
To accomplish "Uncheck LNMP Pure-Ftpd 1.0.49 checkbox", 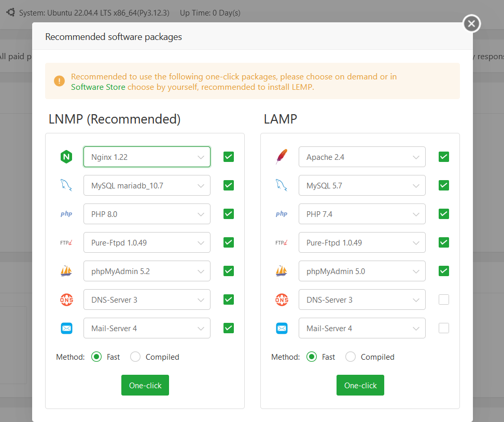I will click(x=229, y=242).
